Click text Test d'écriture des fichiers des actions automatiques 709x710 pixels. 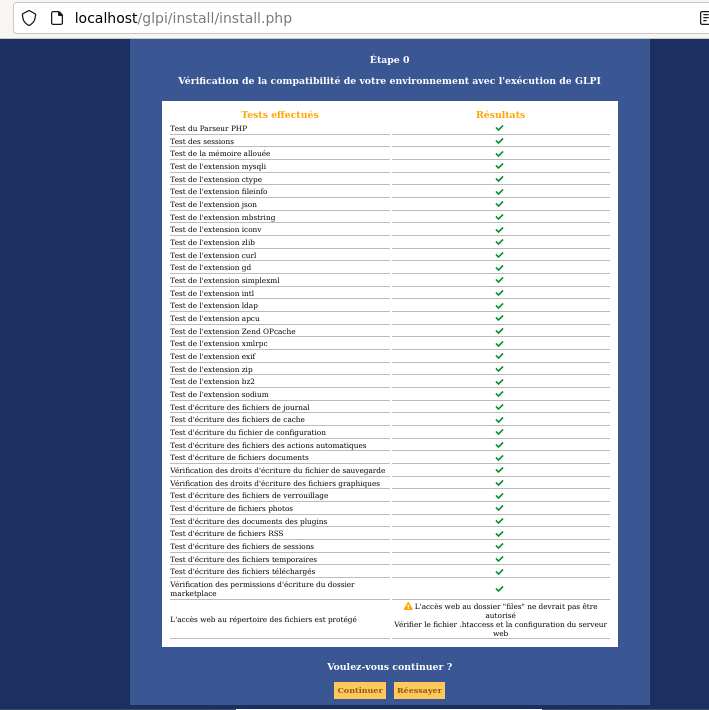pyautogui.click(x=268, y=445)
